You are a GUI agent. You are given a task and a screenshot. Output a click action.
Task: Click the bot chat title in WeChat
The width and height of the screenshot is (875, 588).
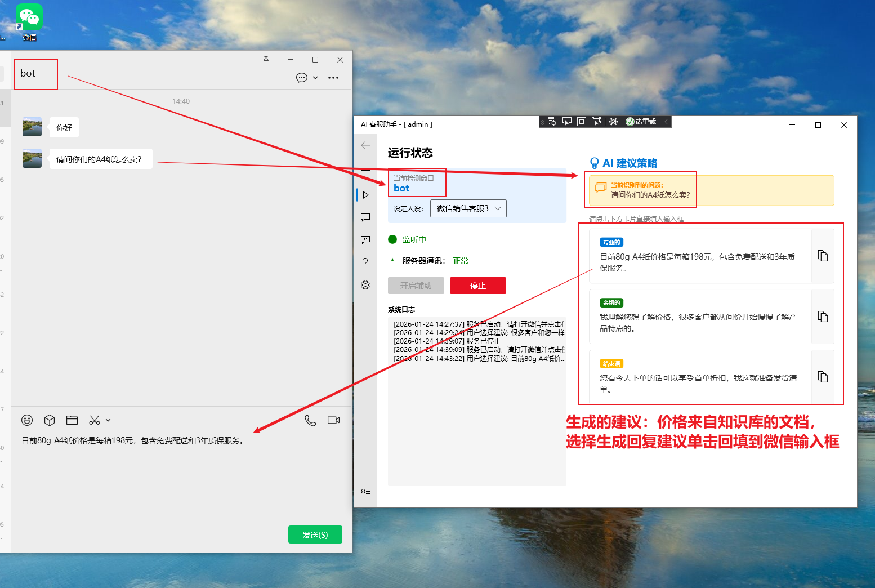[x=28, y=73]
